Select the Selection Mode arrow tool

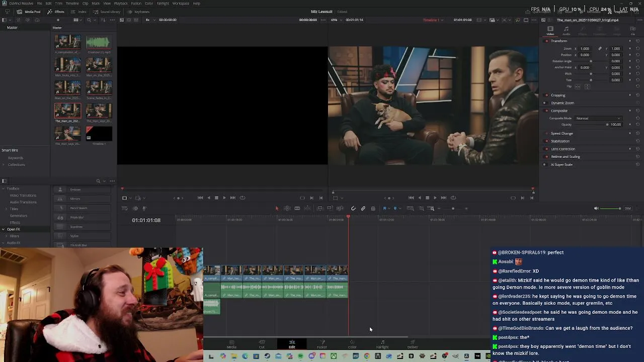276,208
